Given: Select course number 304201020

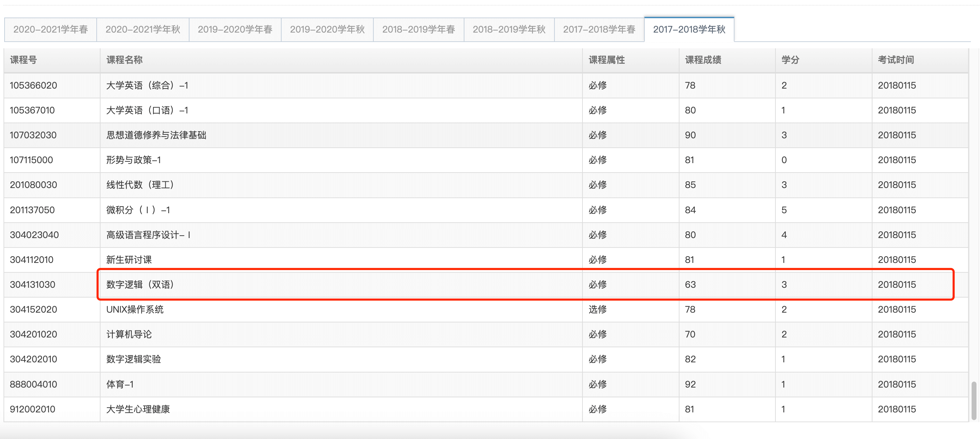Looking at the screenshot, I should tap(34, 334).
